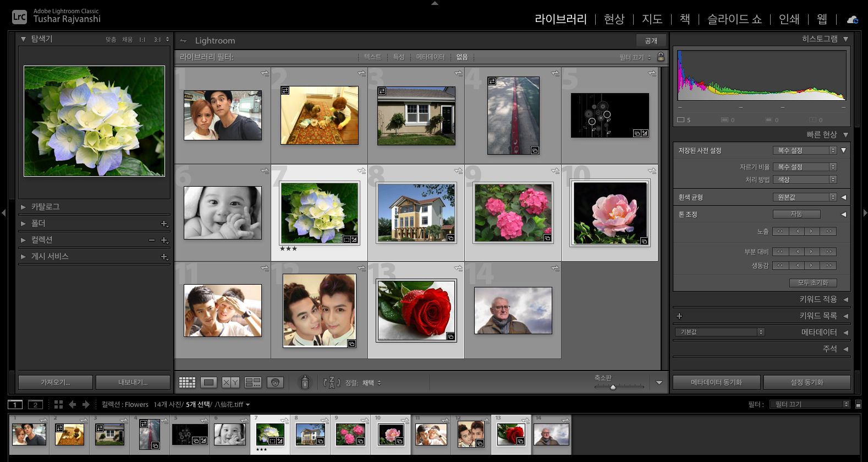Select the Painter spray can tool
868x462 pixels.
[305, 382]
